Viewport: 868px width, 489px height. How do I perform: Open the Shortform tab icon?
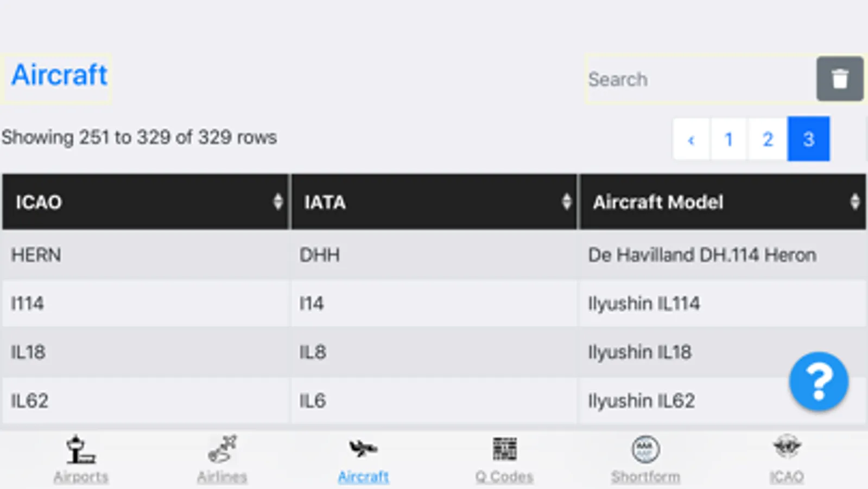tap(645, 450)
